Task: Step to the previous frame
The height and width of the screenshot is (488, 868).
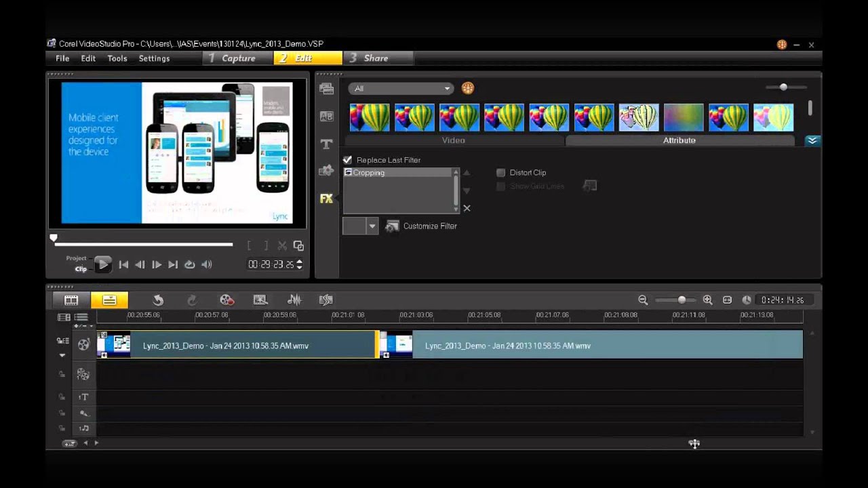Action: (140, 265)
